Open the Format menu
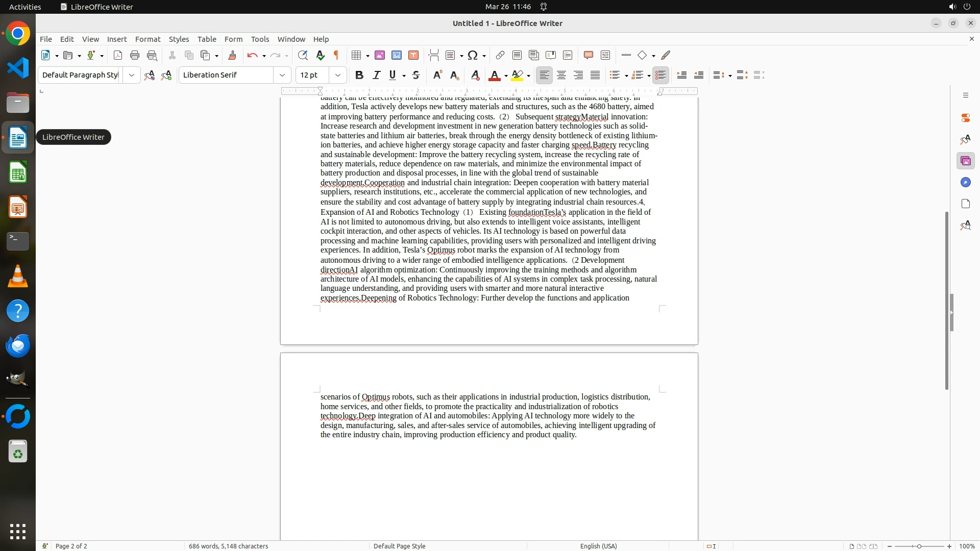980x551 pixels. (x=148, y=39)
